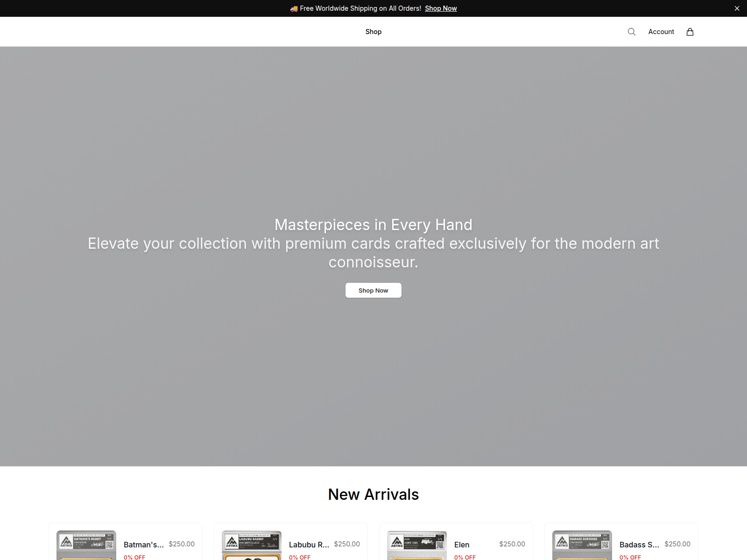The width and height of the screenshot is (747, 560).
Task: Click the $250.00 price beside Elen
Action: (x=512, y=544)
